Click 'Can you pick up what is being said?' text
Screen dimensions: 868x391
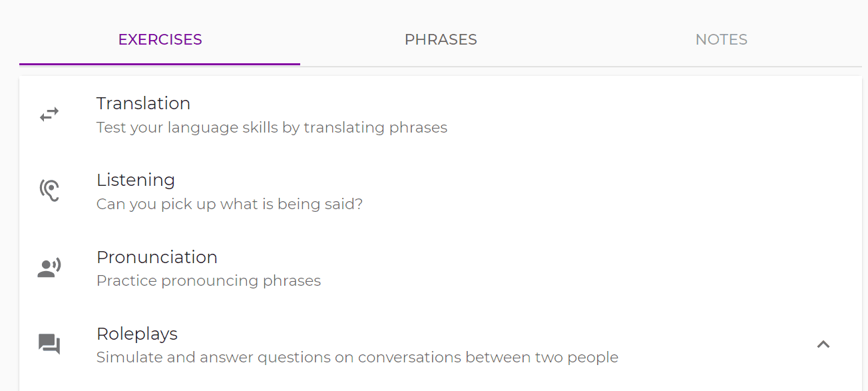point(230,204)
